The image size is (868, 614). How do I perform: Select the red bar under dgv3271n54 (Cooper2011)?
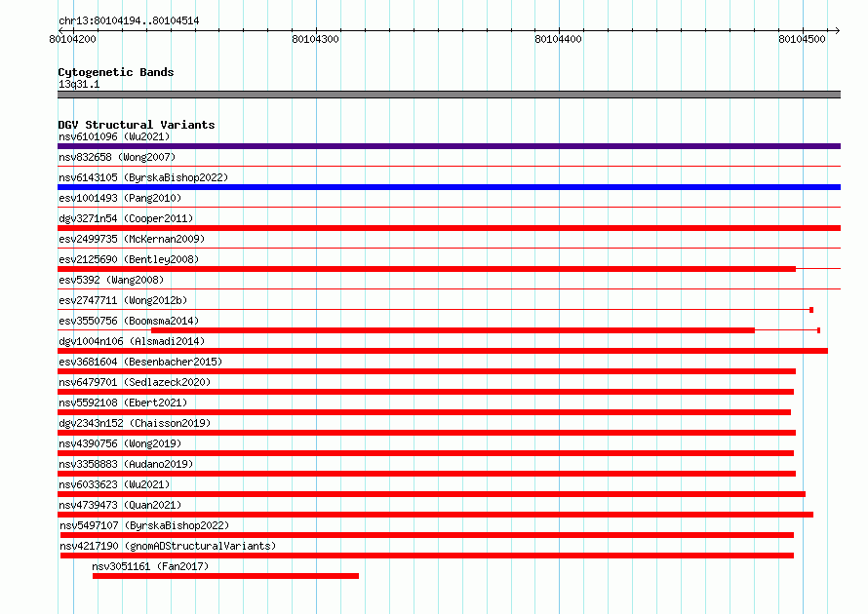449,228
